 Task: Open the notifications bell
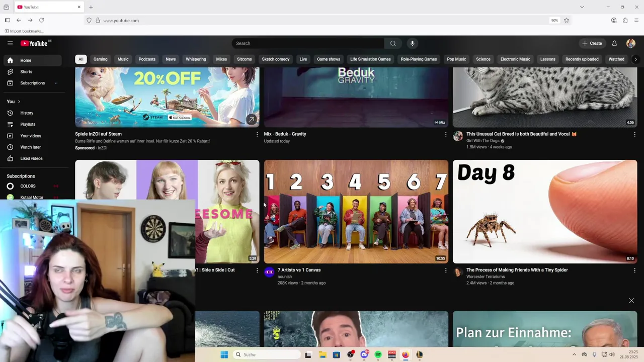[614, 43]
